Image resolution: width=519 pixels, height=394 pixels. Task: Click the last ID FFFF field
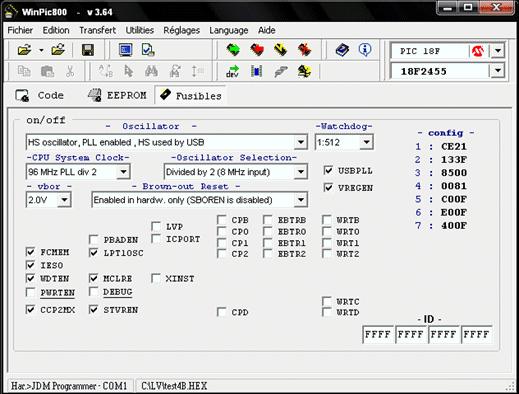(x=476, y=334)
